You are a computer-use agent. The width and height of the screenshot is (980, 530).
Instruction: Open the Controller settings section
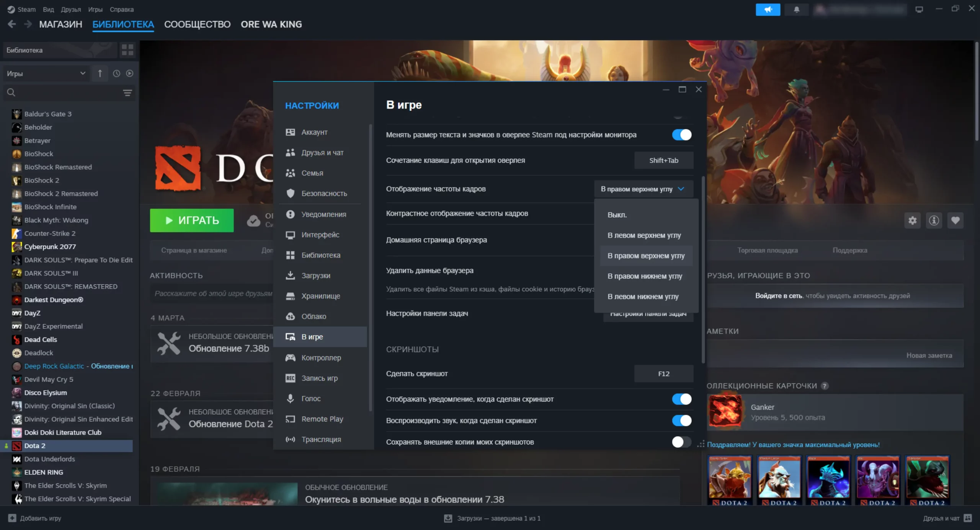coord(321,357)
